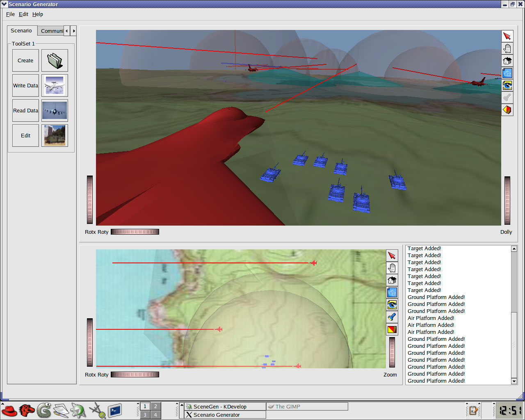Click the fighter jet icon beside Read Data

tap(55, 111)
